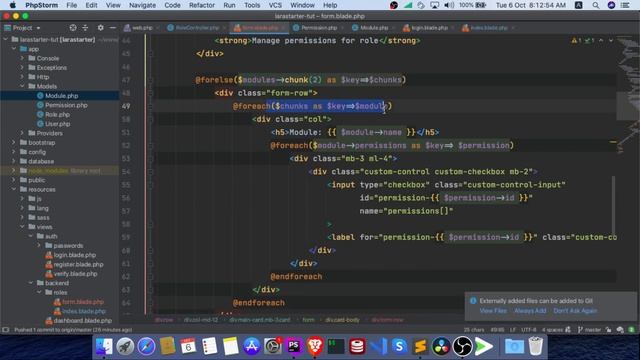Open Spotlight search in the menu bar
Screen dimensions: 640x360
pyautogui.click(x=596, y=5)
